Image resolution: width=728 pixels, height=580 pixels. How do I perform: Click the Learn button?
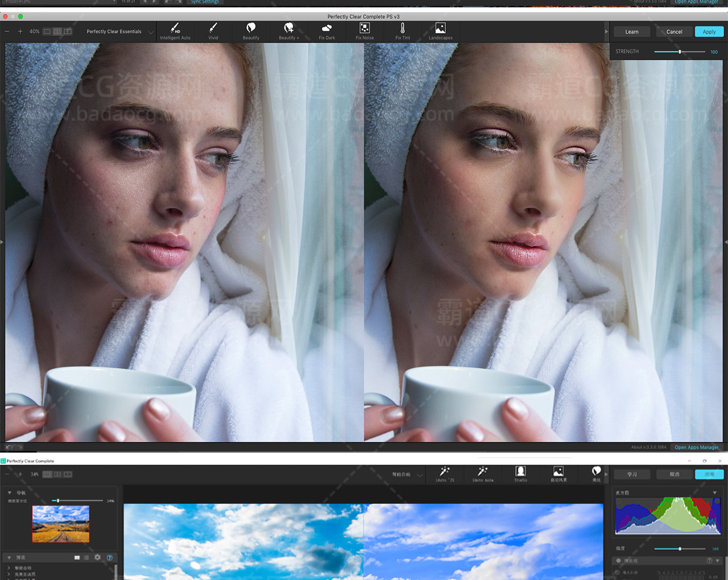coord(632,32)
